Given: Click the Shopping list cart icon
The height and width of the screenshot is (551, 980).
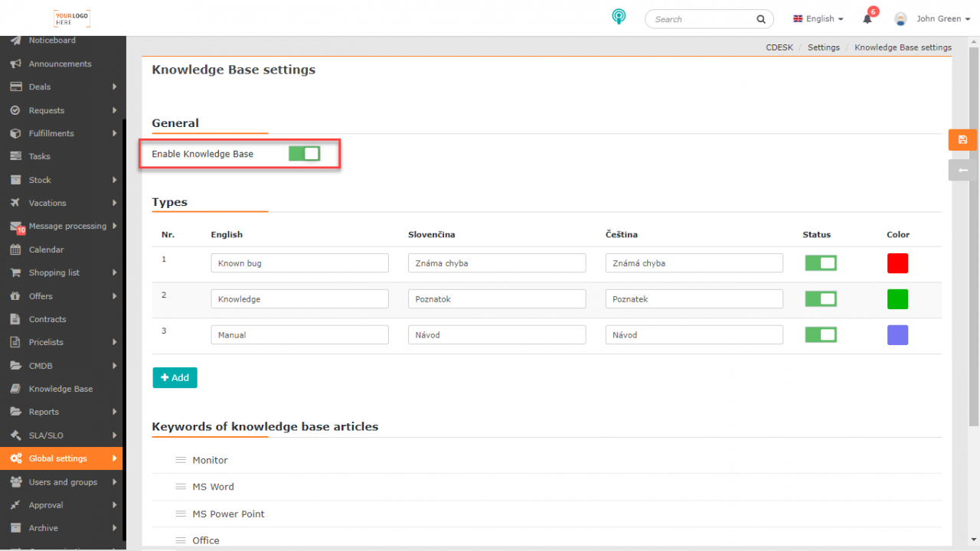Looking at the screenshot, I should coord(15,272).
